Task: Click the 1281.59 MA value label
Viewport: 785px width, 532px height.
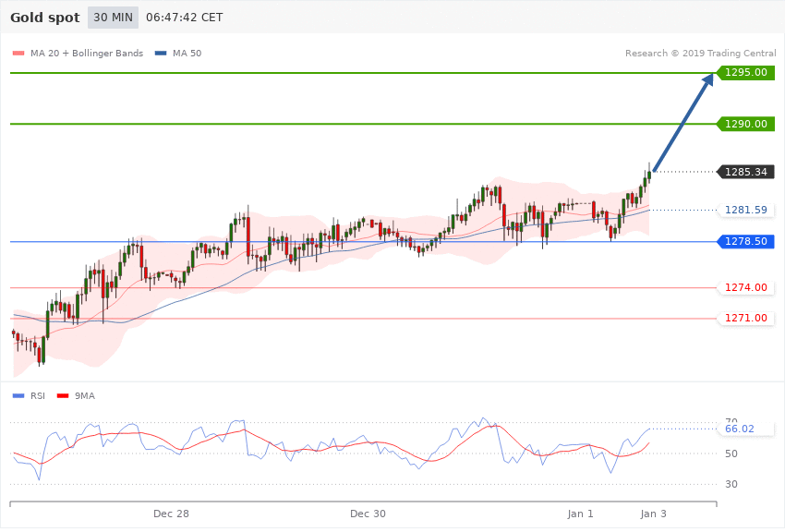Action: point(746,211)
